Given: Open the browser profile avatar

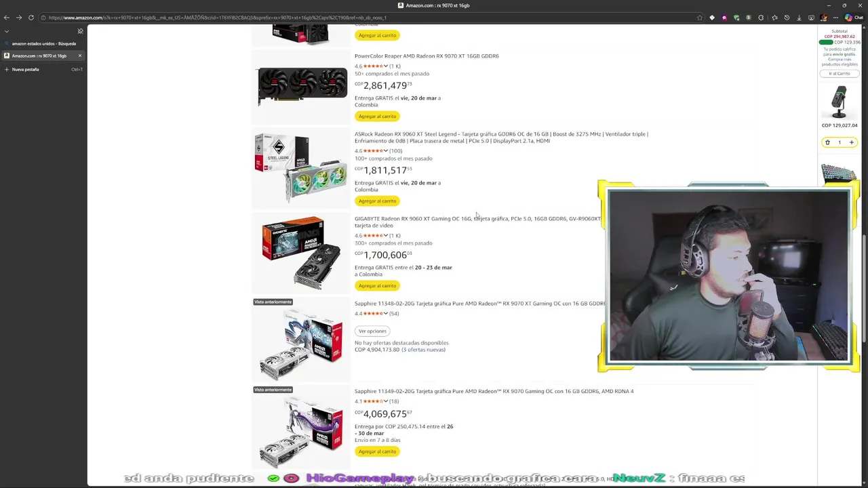Looking at the screenshot, I should point(823,18).
